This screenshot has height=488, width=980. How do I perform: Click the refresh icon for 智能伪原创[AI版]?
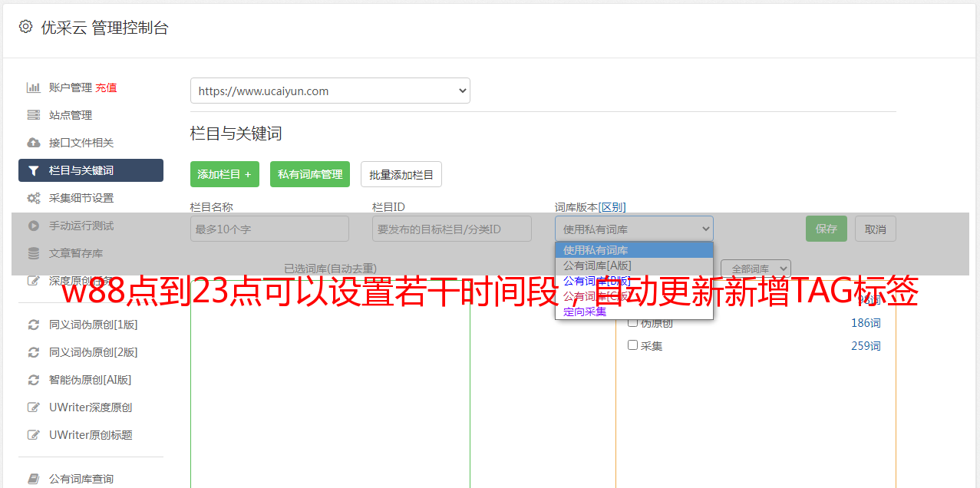[x=34, y=380]
